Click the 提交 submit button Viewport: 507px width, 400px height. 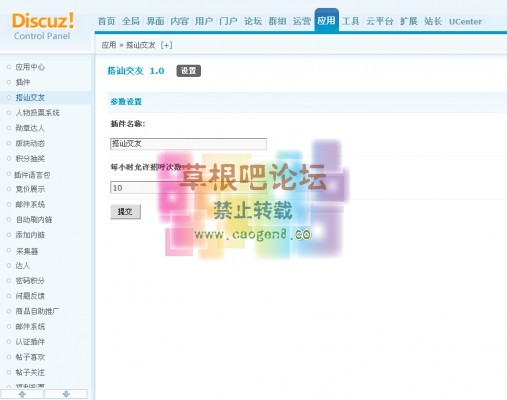(125, 212)
